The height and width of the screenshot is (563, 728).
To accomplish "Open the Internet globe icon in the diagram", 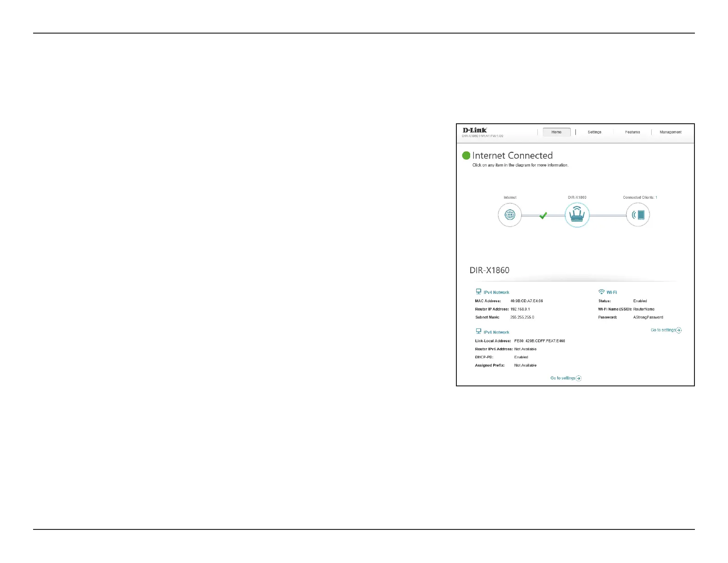I will (x=510, y=215).
